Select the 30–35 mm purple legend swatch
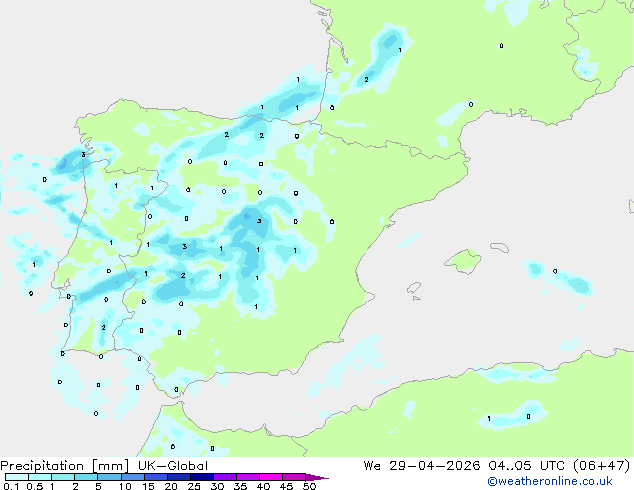The height and width of the screenshot is (490, 634). pyautogui.click(x=225, y=477)
